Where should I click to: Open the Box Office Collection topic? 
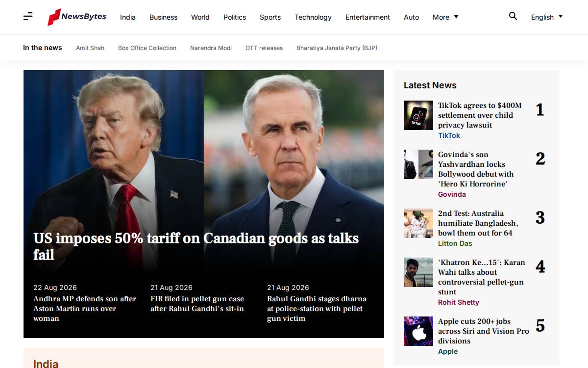[x=147, y=48]
